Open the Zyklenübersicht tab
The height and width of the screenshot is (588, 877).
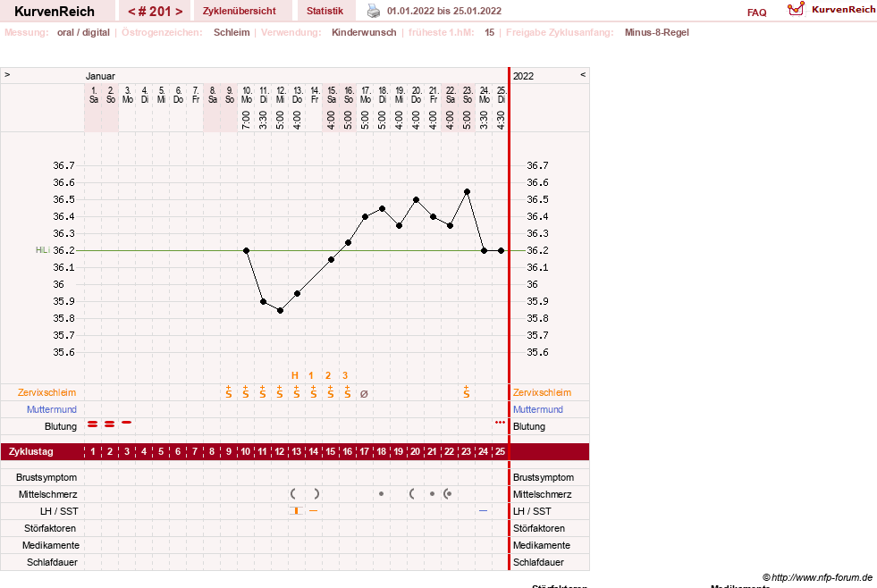click(240, 11)
